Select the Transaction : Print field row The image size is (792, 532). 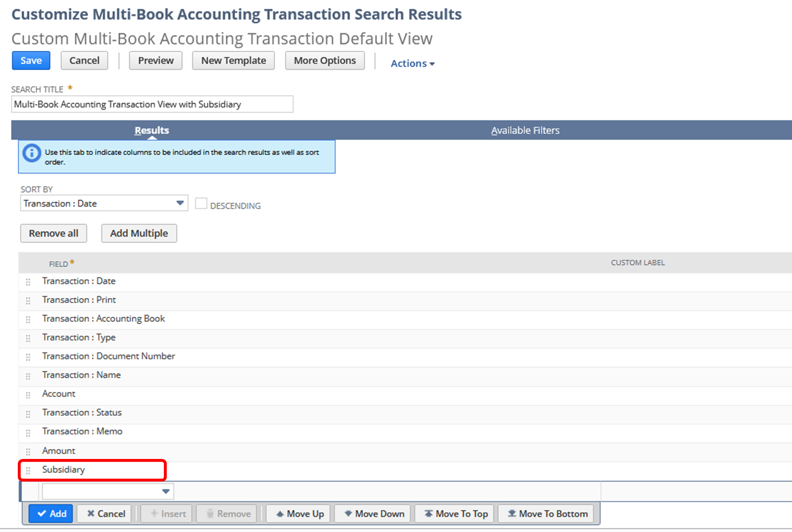point(405,300)
